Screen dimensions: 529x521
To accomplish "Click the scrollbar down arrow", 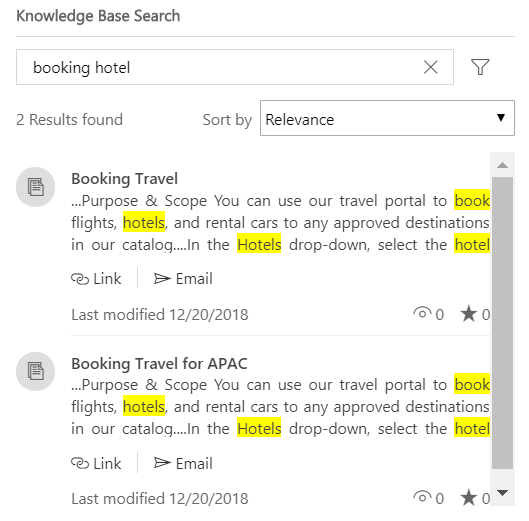I will tap(502, 493).
